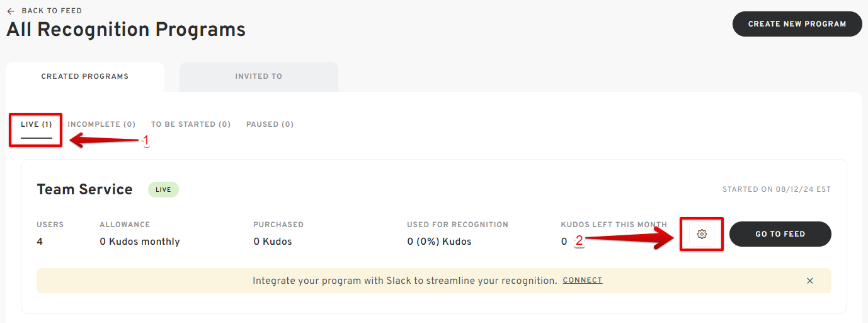The height and width of the screenshot is (323, 868).
Task: Click the Users count of 4
Action: click(x=40, y=242)
